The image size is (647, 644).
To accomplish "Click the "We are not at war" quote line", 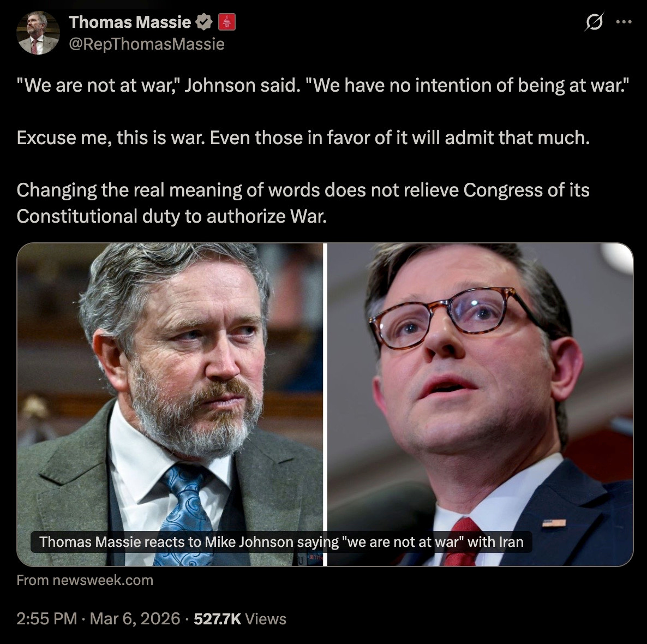I will pos(323,86).
